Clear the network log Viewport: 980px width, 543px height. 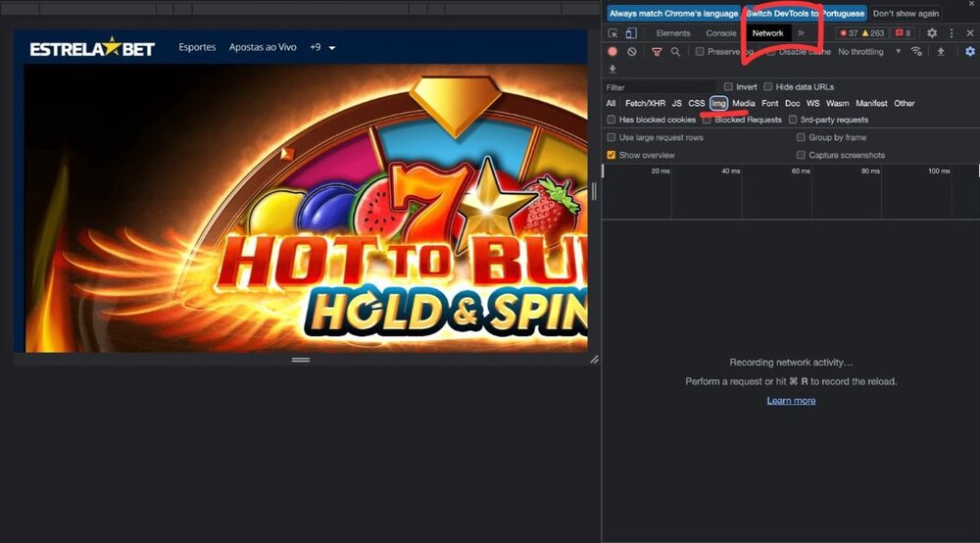point(632,52)
